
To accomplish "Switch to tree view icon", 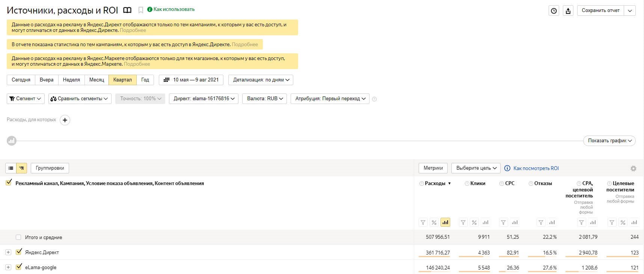I will (x=21, y=168).
